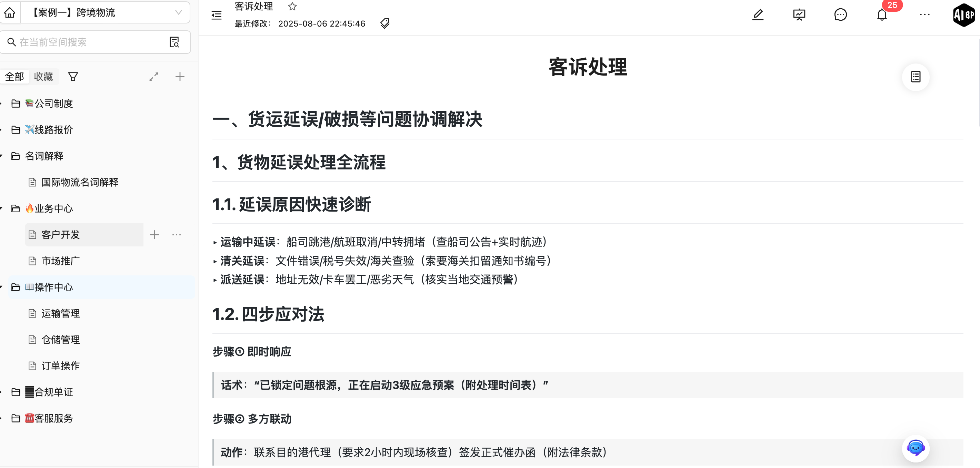Switch to the 收藏 tab

pos(43,77)
